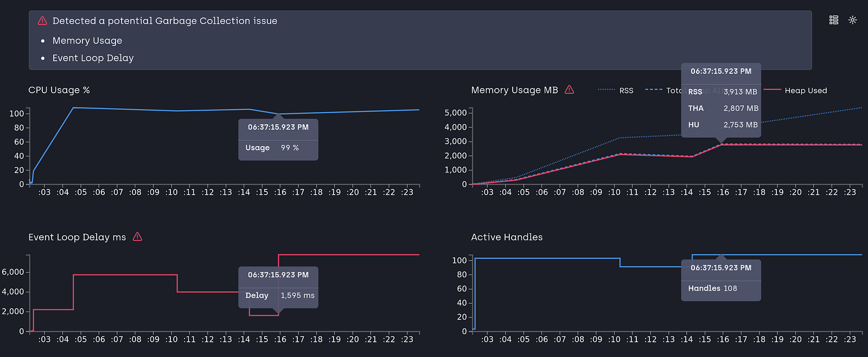
Task: Click the Active Handles chart title
Action: [507, 237]
